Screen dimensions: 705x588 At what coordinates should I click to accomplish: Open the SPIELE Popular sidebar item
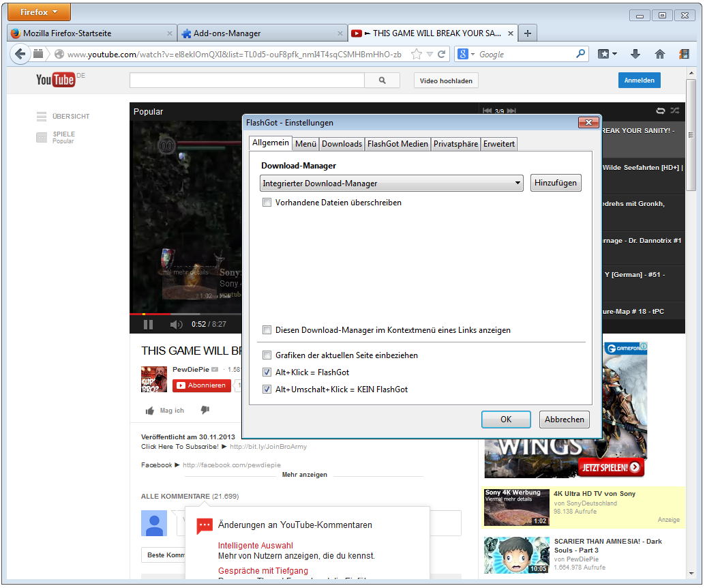pos(56,137)
